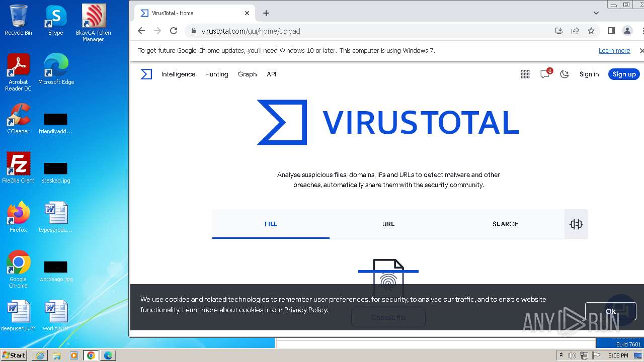
Task: Select the friendlyadd file on desktop
Action: pyautogui.click(x=55, y=124)
